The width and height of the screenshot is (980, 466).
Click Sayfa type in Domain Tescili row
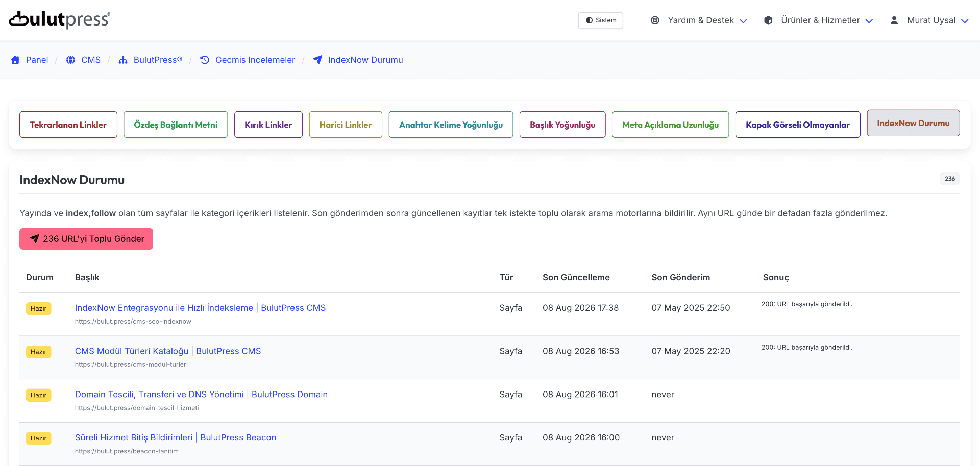click(511, 395)
